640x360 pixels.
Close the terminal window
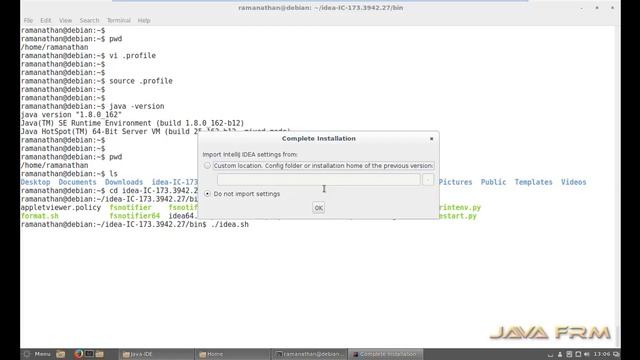pos(612,8)
